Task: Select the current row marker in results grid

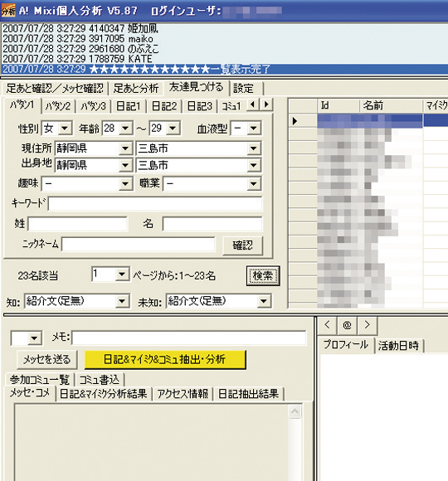Action: 295,121
